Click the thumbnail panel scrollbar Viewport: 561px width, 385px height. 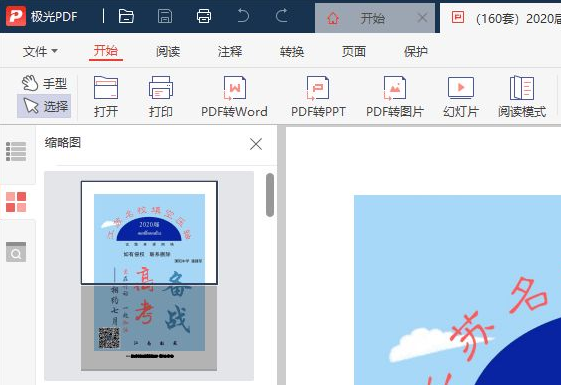tap(270, 195)
